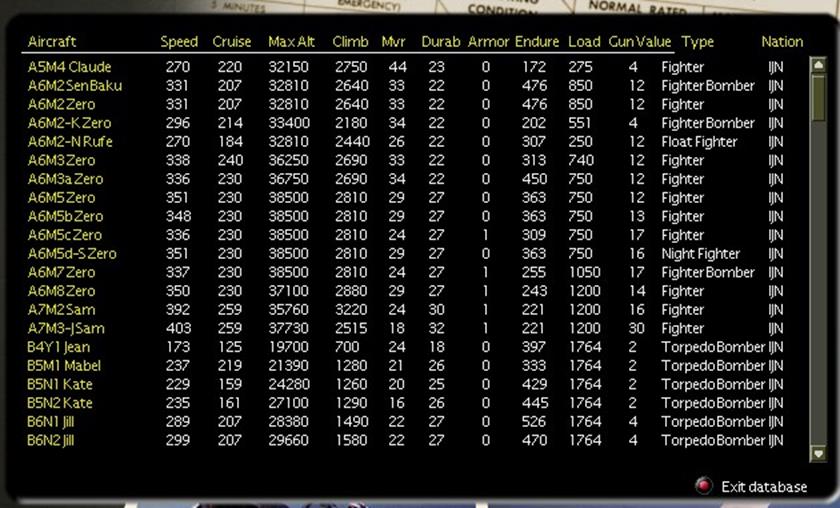Select the A6M7 Zero aircraft
Image resolution: width=840 pixels, height=508 pixels.
62,273
